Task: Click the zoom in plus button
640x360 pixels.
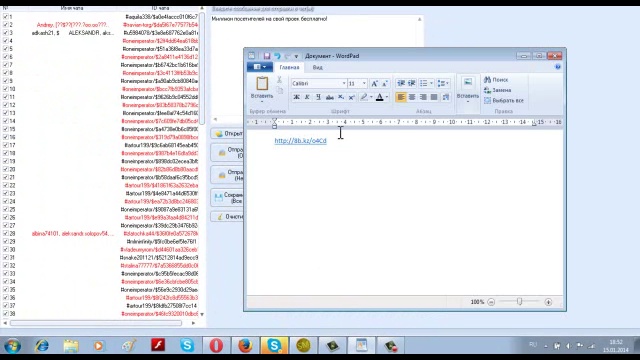Action: (x=548, y=302)
